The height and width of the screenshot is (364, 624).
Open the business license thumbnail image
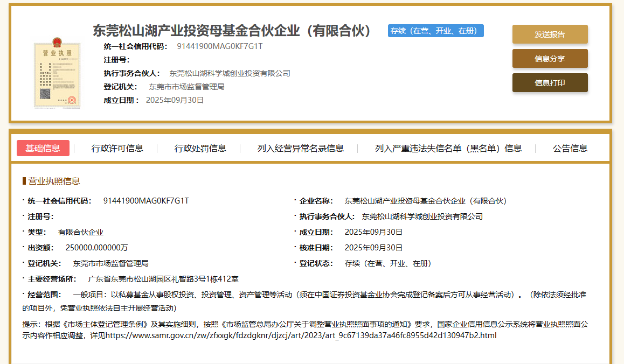(x=57, y=73)
